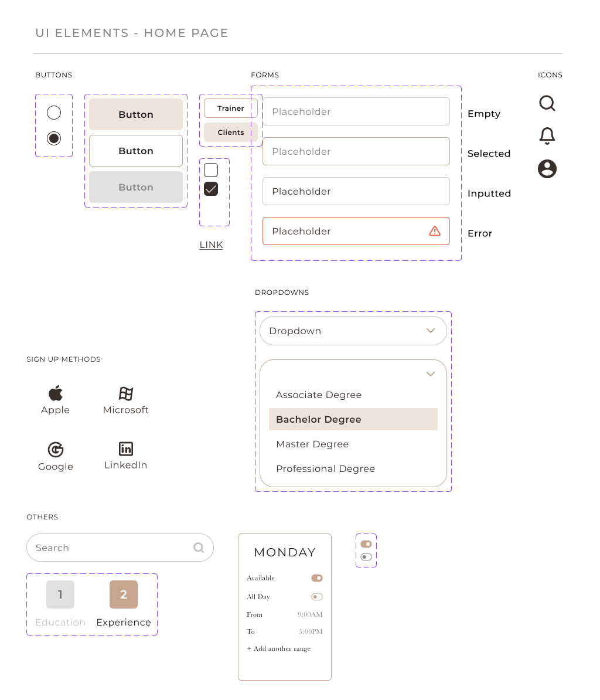Screen dimensions: 600x700
Task: Switch to the Trainer tab
Action: (x=230, y=108)
